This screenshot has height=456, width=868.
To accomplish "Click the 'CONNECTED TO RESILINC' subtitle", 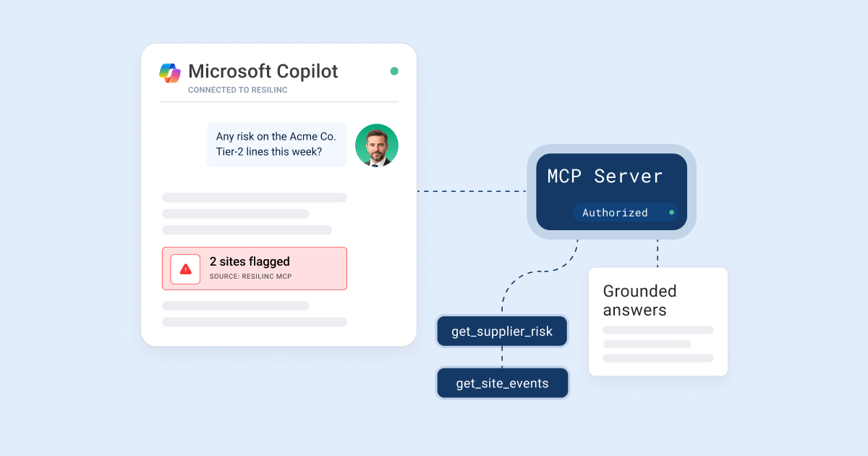I will (238, 90).
